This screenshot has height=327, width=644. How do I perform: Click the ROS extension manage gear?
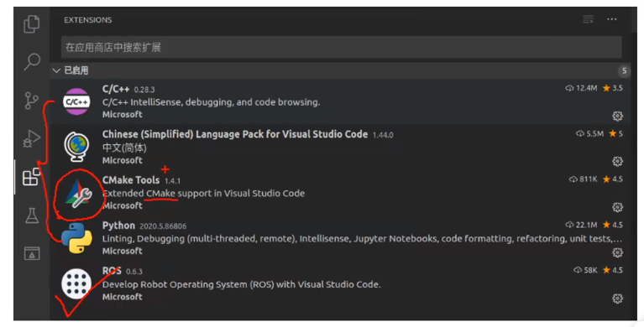tap(617, 298)
